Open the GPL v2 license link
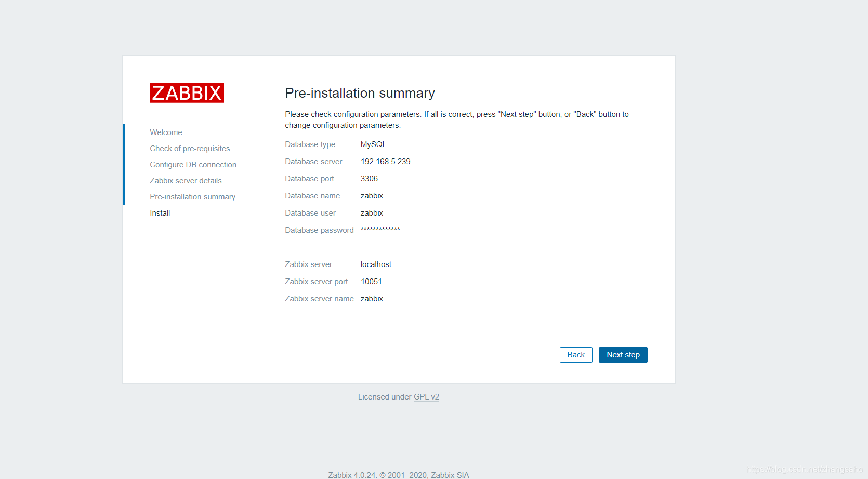The height and width of the screenshot is (479, 868). 426,397
